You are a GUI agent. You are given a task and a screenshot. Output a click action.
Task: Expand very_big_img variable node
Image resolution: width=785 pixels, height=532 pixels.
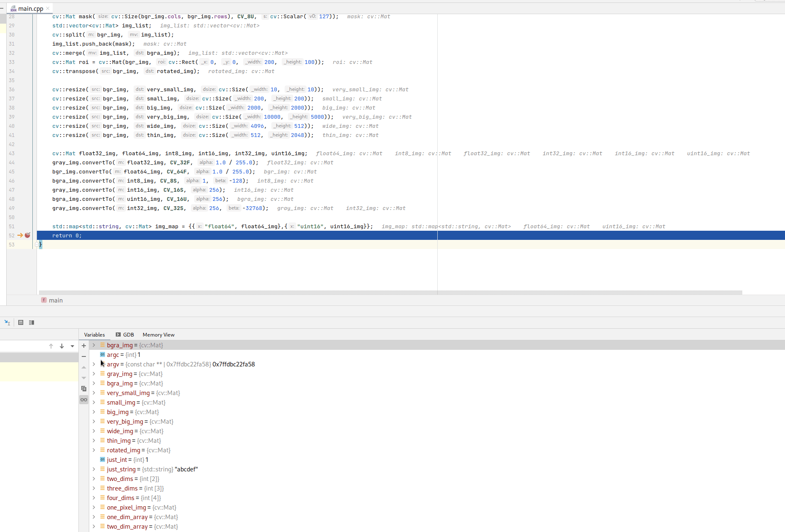click(x=94, y=421)
